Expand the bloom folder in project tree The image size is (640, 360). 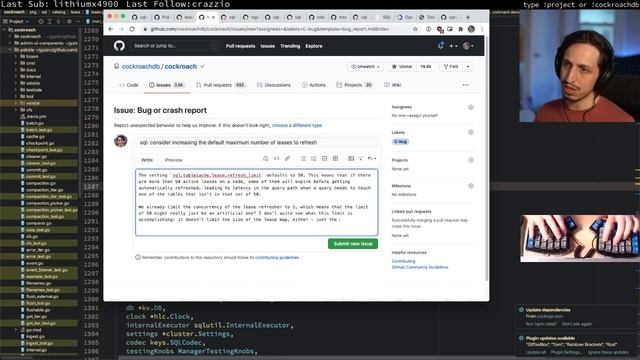pyautogui.click(x=16, y=56)
